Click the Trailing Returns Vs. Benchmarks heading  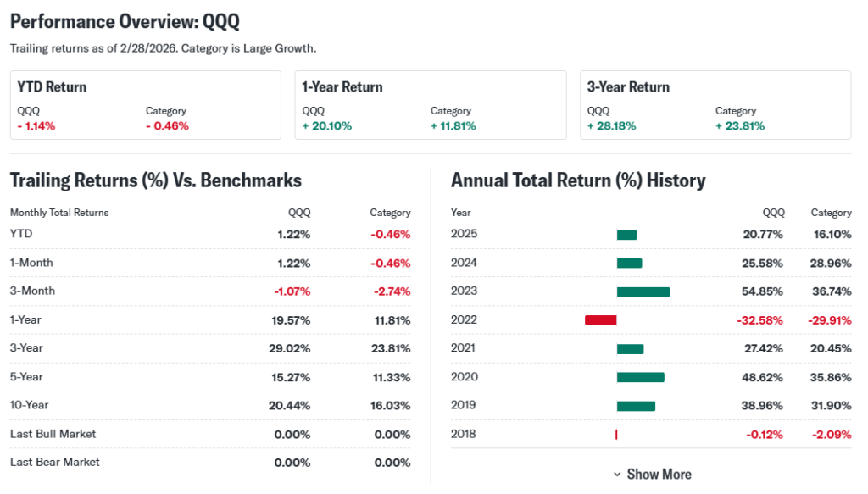tap(155, 180)
